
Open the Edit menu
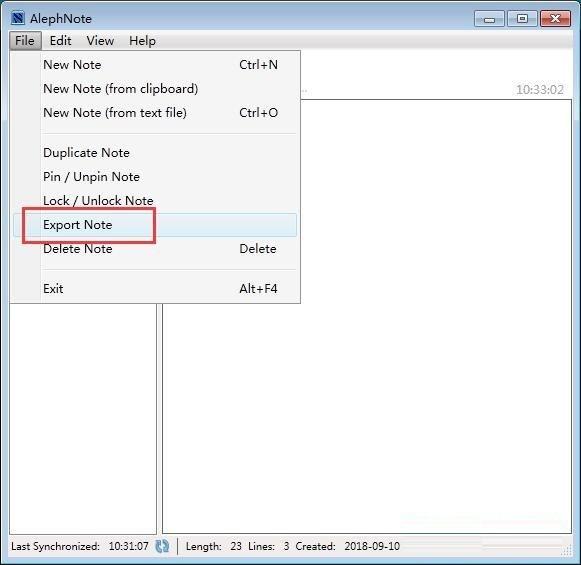[x=60, y=40]
